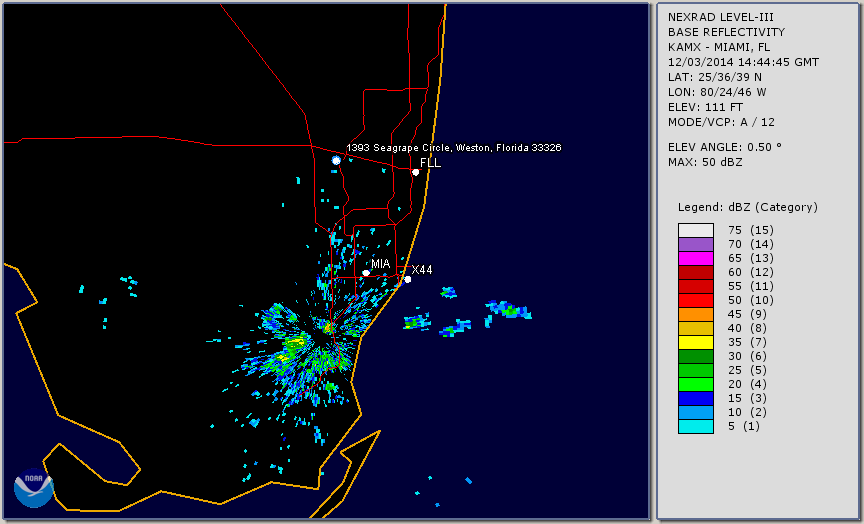Image resolution: width=864 pixels, height=524 pixels.
Task: Click the 'MODE/VCP: A / 12' text
Action: [721, 122]
